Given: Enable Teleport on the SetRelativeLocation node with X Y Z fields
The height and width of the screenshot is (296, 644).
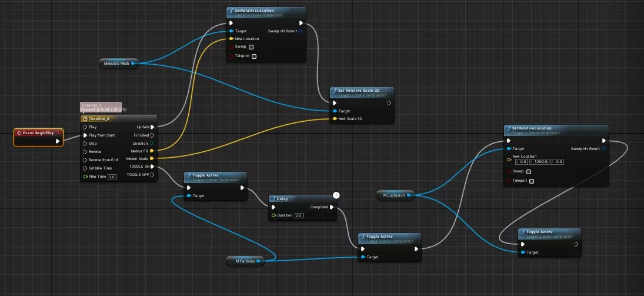Looking at the screenshot, I should [532, 181].
